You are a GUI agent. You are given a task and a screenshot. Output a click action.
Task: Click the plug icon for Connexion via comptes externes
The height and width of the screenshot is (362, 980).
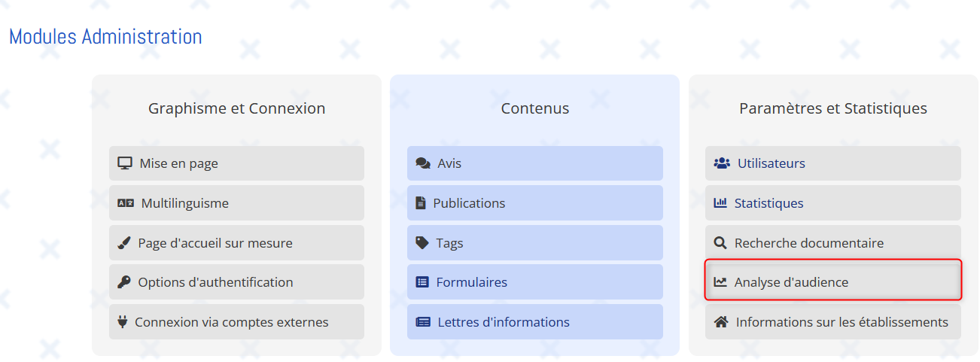click(x=123, y=322)
